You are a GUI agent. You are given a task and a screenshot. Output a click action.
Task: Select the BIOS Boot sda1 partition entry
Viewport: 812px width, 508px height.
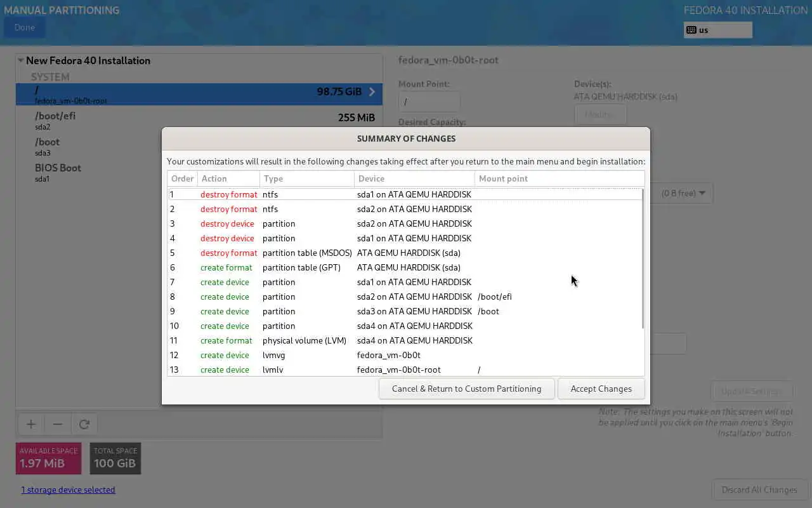pos(199,173)
